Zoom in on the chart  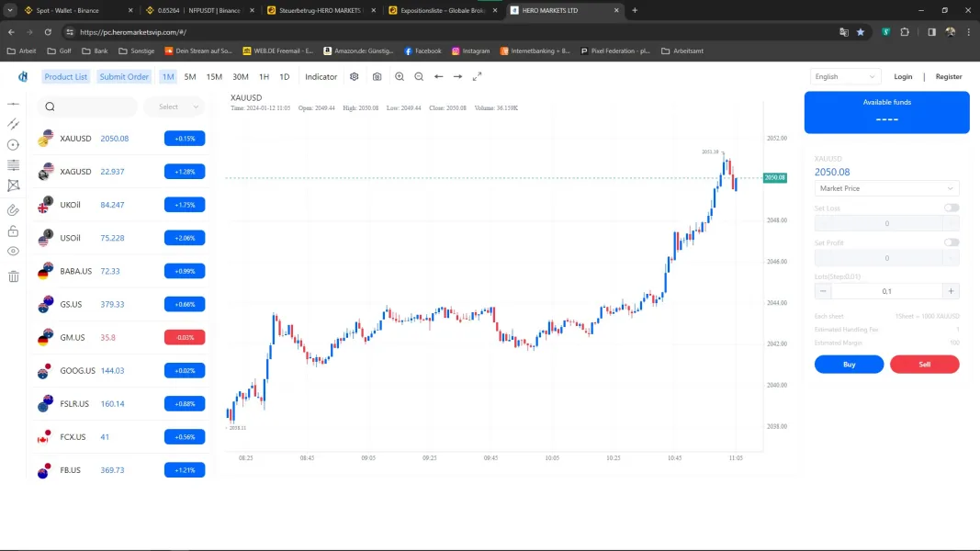(400, 77)
